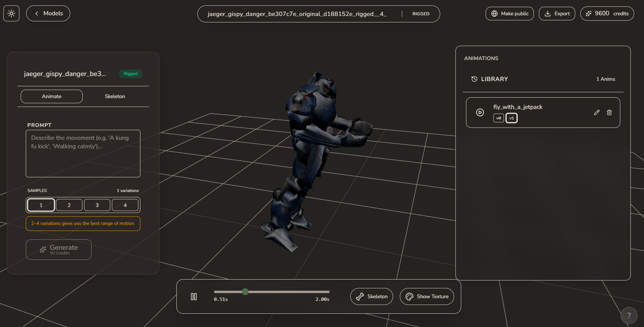Open the help question mark button
Viewport: 644px width, 327px height.
pyautogui.click(x=629, y=315)
